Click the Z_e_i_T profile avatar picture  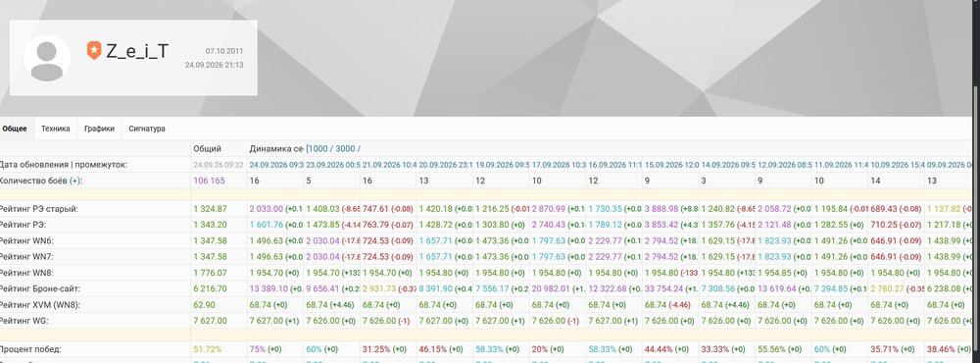tap(47, 58)
